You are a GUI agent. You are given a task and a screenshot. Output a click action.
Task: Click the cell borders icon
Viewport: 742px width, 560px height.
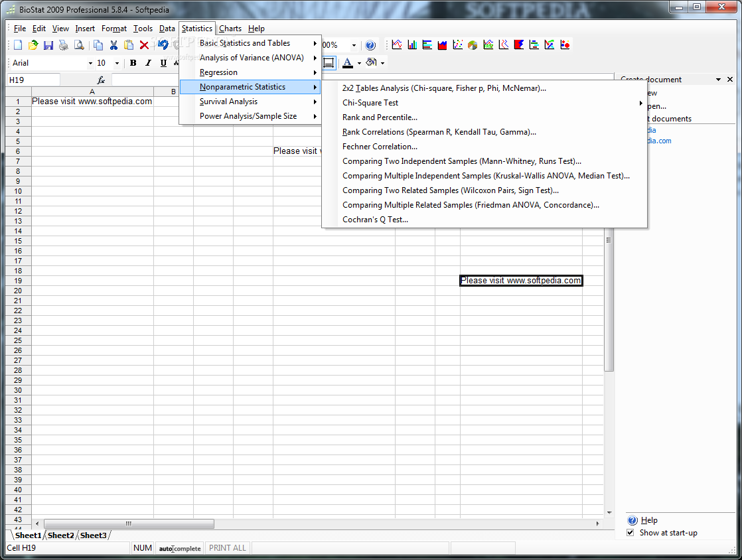(329, 63)
